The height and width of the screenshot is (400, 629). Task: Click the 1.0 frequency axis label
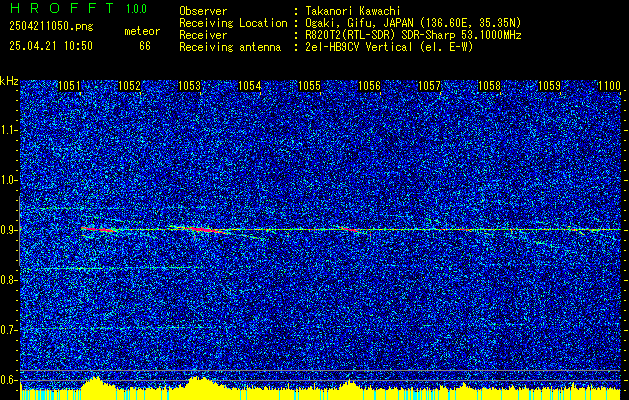pyautogui.click(x=8, y=181)
